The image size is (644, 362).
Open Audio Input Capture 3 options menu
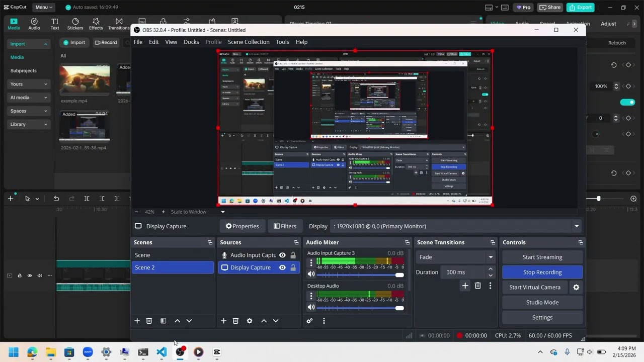(311, 262)
